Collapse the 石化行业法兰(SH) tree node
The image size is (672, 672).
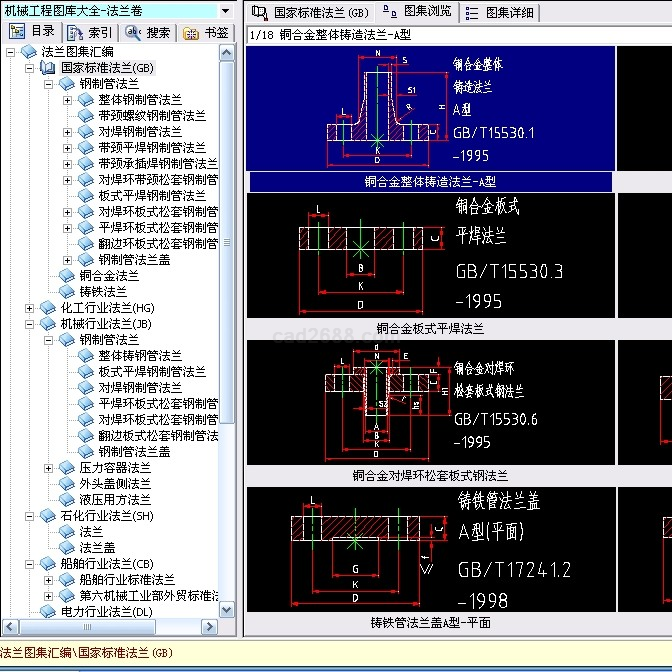coord(30,516)
